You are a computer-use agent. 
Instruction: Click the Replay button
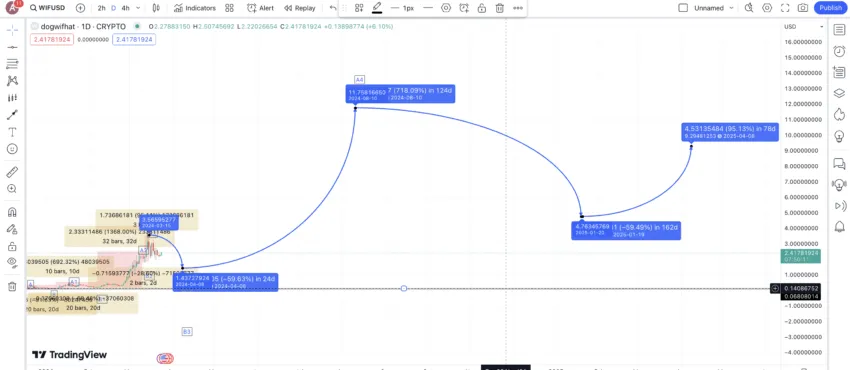[299, 8]
